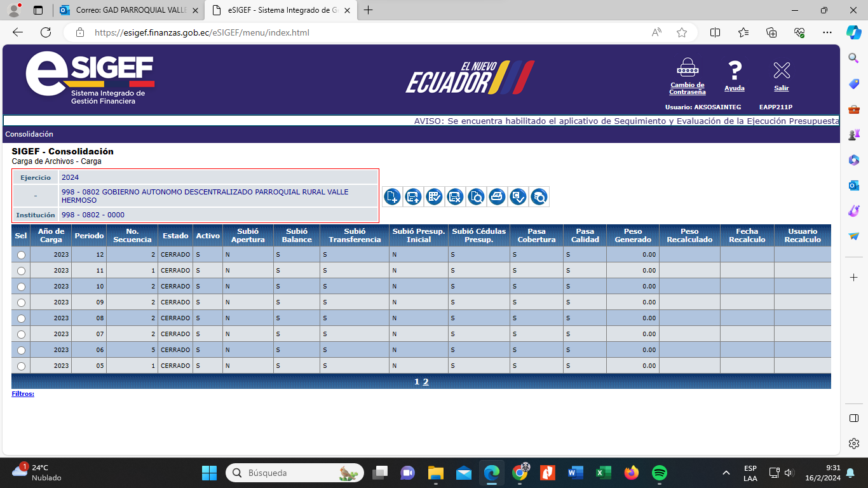Click the database search magnifier icon
Screen dimensions: 868x488
(539, 197)
